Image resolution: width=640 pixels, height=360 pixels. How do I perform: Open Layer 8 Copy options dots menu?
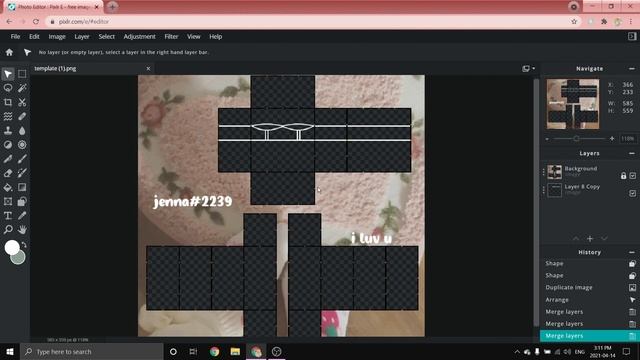coord(544,190)
